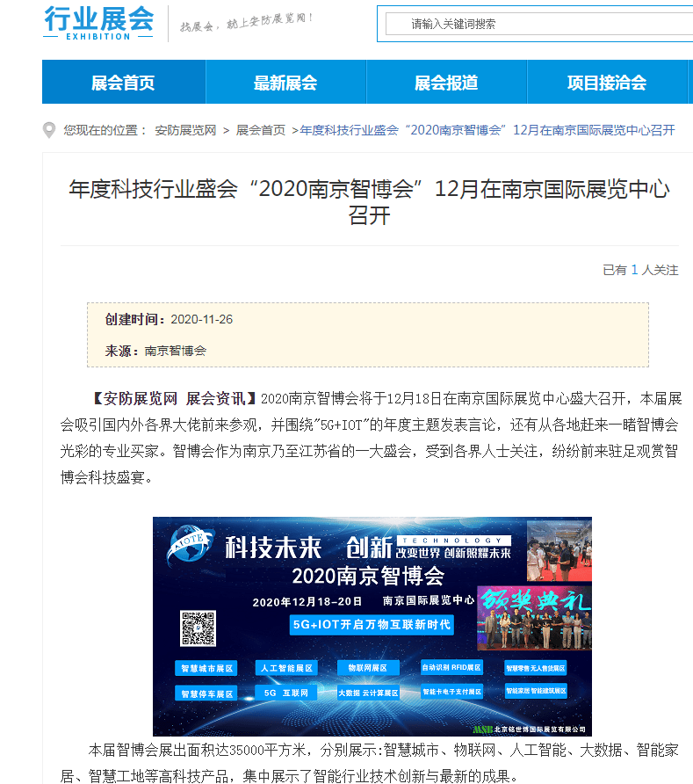Go to 展会报道 in the navigation bar

point(446,83)
